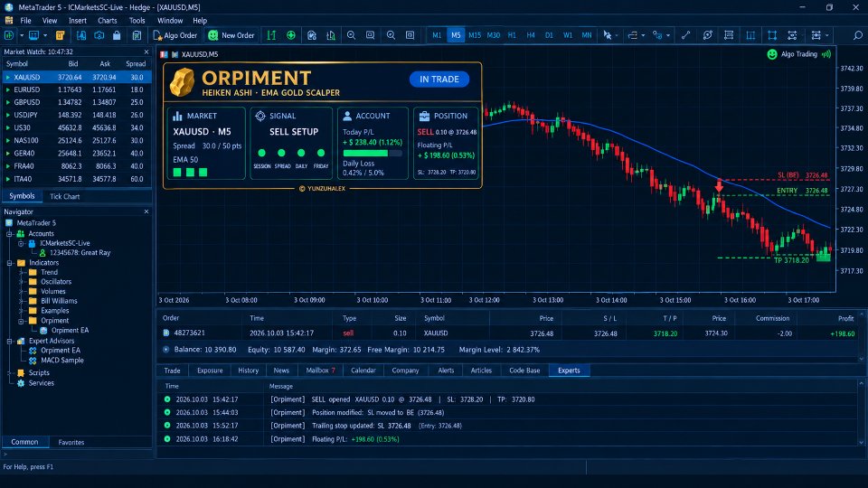Click the Services gear icon in Navigator
Screen dimensions: 868x488
tap(21, 383)
